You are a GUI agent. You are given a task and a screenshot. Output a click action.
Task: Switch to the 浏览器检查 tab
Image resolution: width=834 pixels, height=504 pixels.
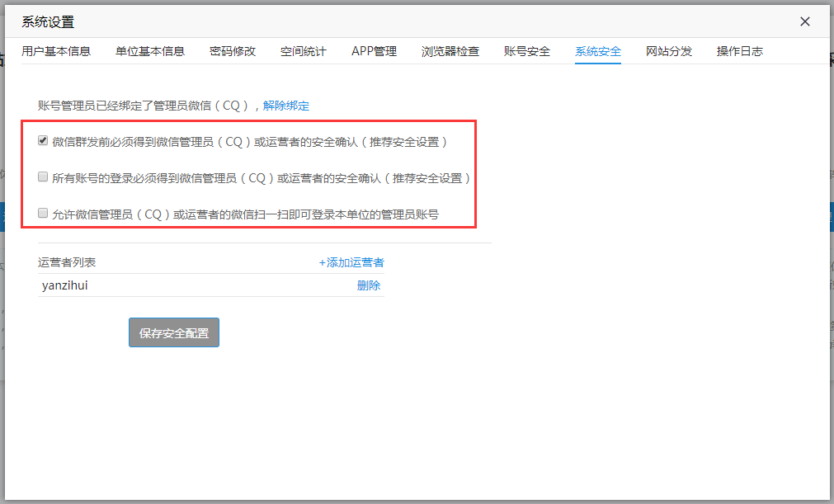(x=450, y=51)
